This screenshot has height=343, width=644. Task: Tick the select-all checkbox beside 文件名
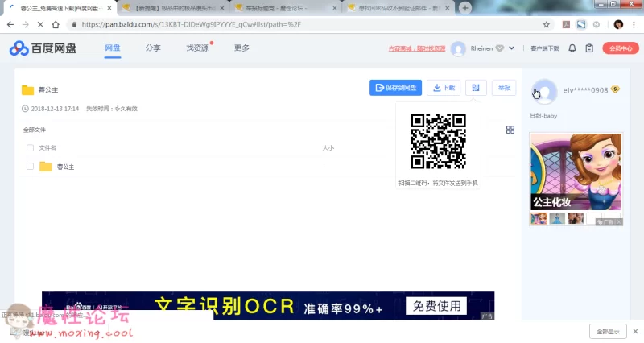tap(30, 148)
